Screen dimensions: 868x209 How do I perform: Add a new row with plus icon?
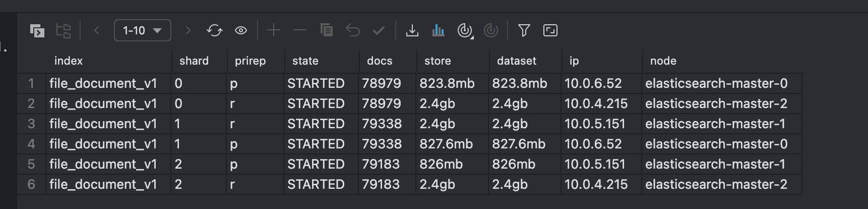pos(274,30)
